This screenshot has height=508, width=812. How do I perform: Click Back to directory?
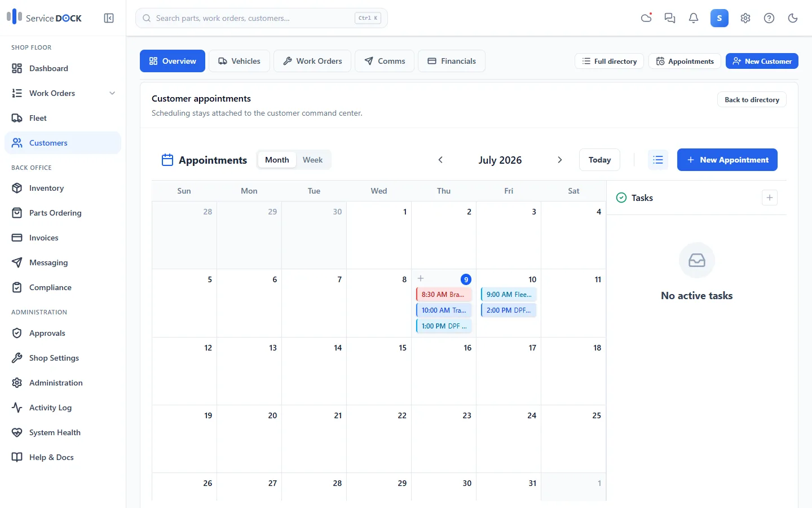(x=752, y=99)
